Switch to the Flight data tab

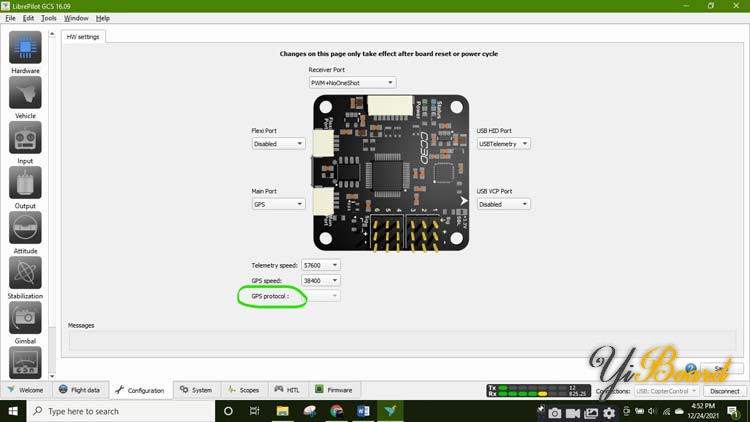tap(79, 390)
